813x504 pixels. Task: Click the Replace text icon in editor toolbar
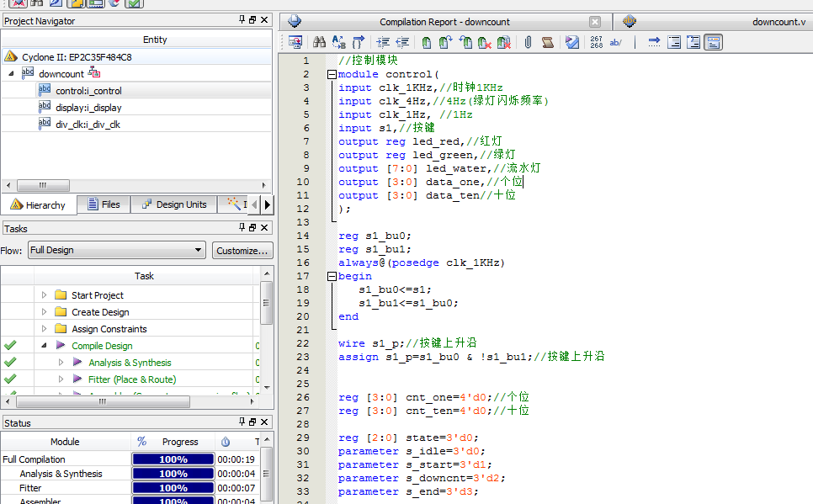tap(338, 42)
